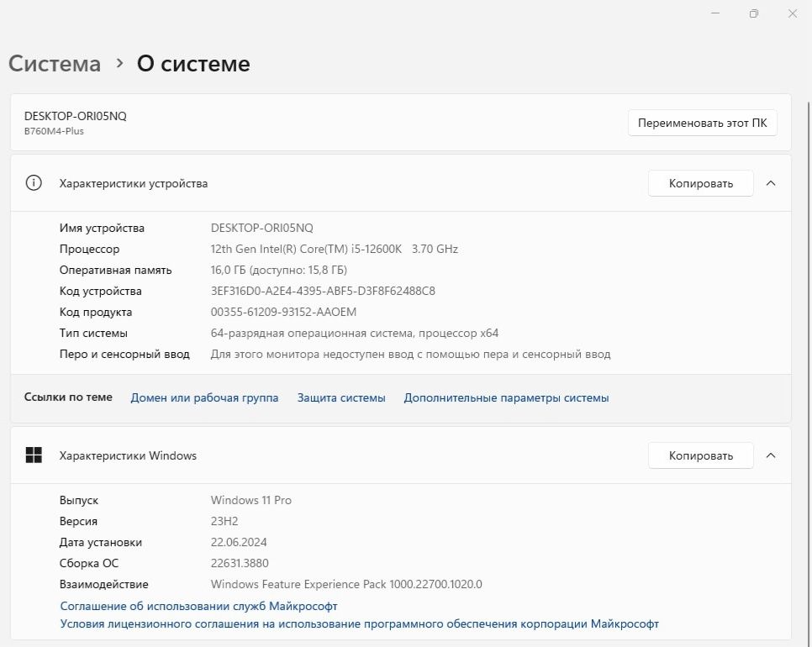Viewport: 812px width, 647px height.
Task: Click the Windows Feature Experience Pack value
Action: 346,584
